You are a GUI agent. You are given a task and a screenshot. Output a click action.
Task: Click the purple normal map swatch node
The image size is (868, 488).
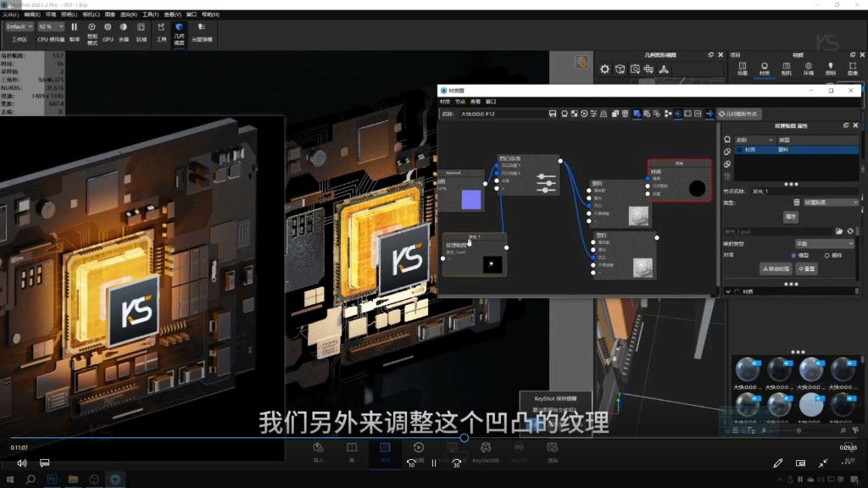tap(471, 200)
